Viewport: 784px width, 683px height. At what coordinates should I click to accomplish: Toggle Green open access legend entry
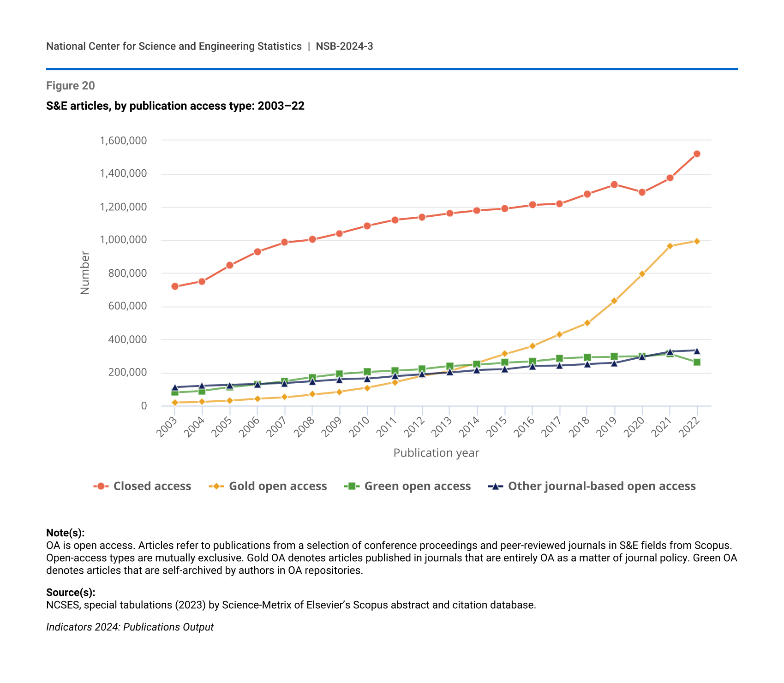tap(408, 486)
